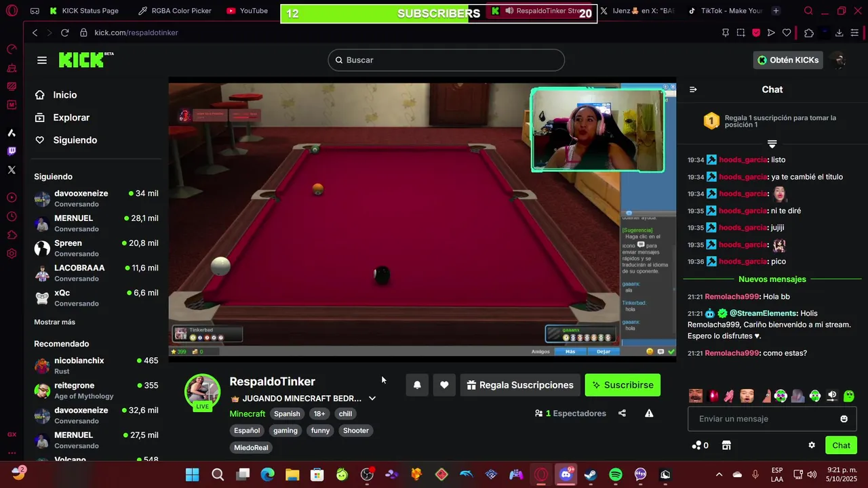Expand the stream title chevron
Screen dimensions: 868x488
372,399
